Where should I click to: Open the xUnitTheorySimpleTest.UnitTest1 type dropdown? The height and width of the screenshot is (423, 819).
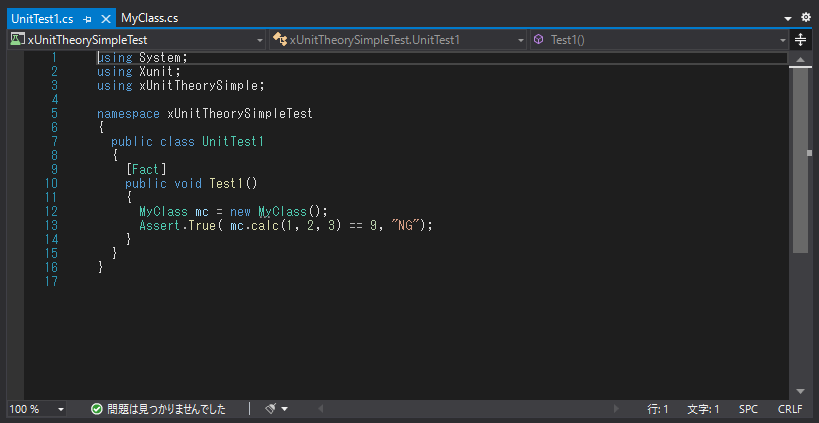pos(398,40)
